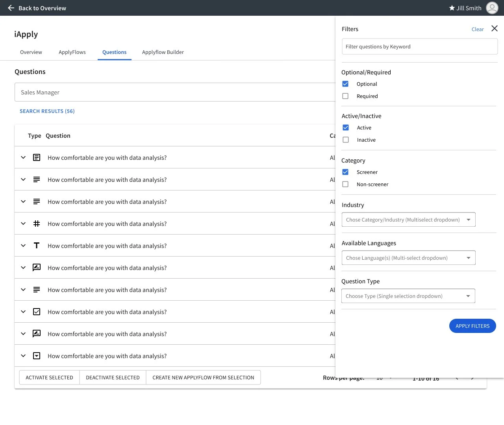Click Create New Applyflow From Selection

click(203, 377)
